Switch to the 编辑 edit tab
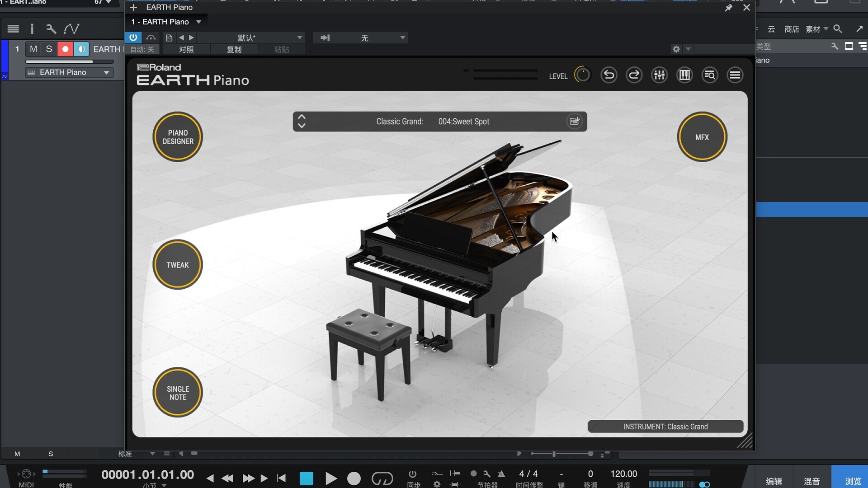Screen dimensions: 868x488 774,481
